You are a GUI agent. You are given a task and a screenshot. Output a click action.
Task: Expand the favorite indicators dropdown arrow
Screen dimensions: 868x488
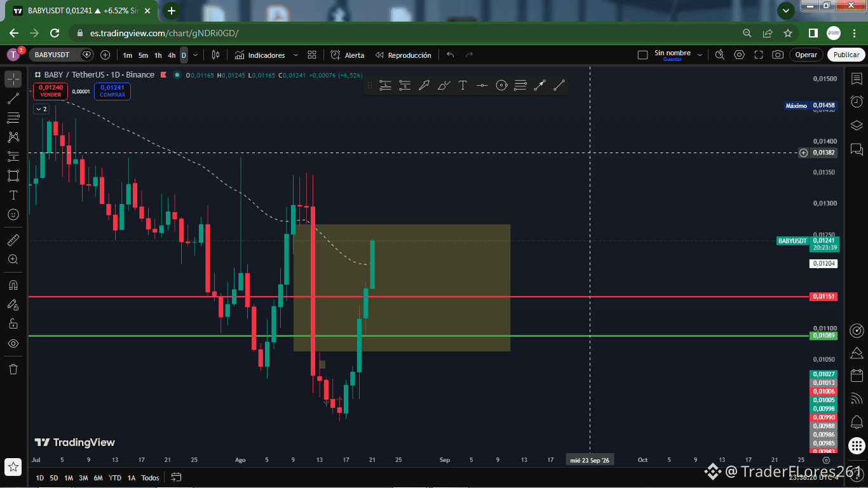coord(294,55)
